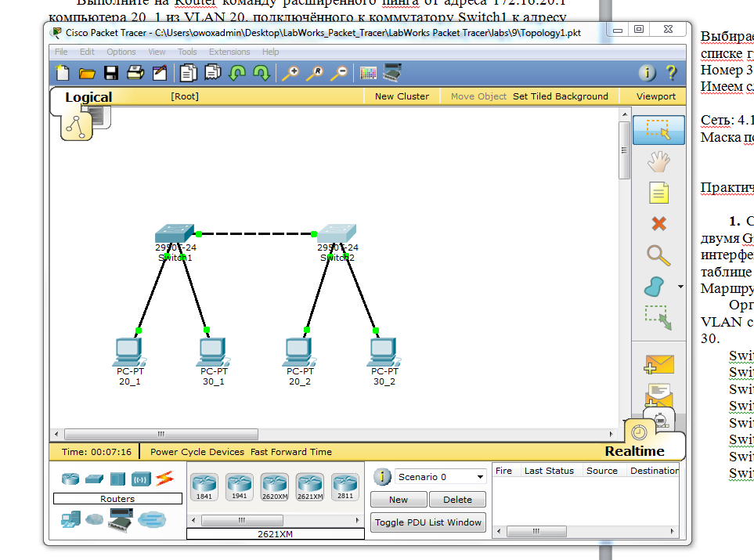Select the Connections lightning bolt icon

pyautogui.click(x=164, y=479)
